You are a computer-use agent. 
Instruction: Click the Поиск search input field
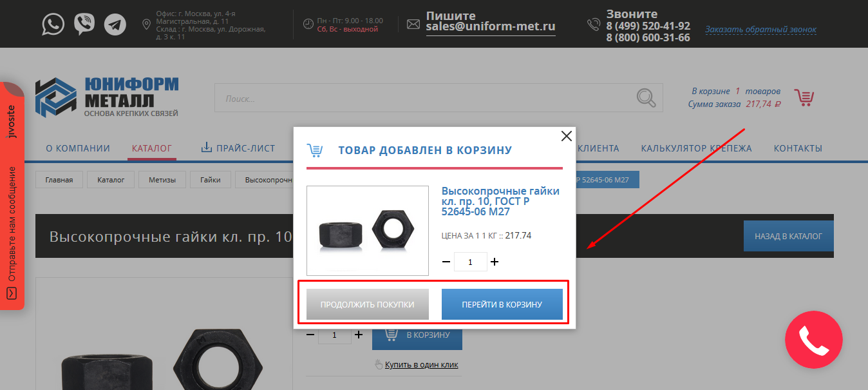pyautogui.click(x=426, y=98)
